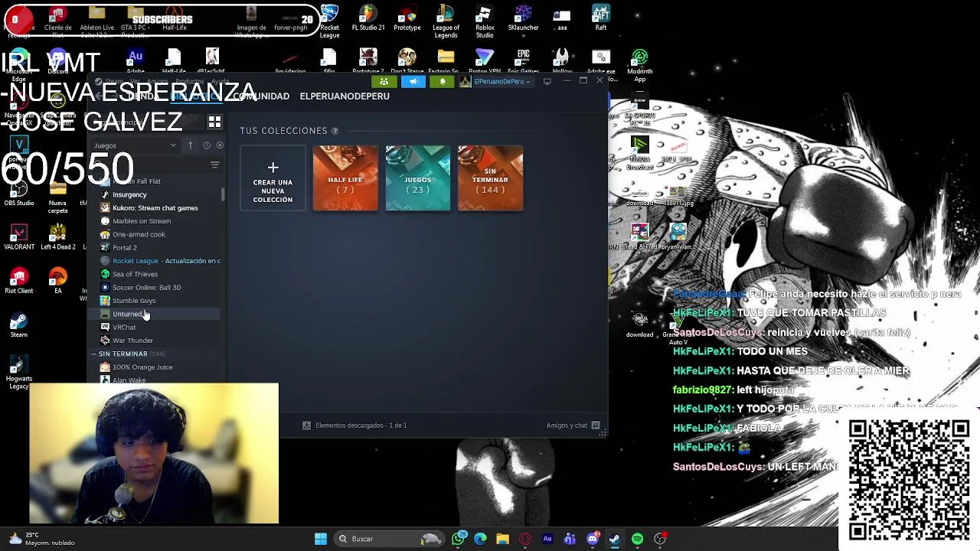
Task: Click the ready-to-play filter icon
Action: 220,145
